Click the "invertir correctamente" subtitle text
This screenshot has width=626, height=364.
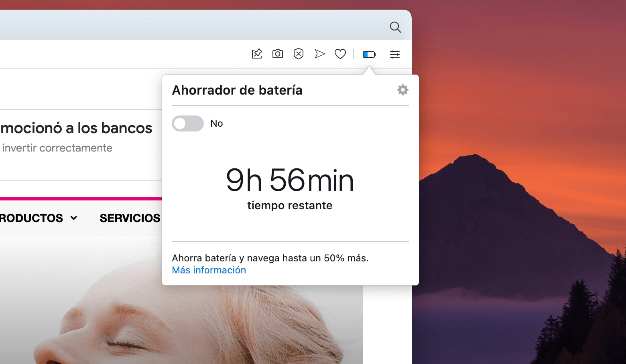(57, 148)
